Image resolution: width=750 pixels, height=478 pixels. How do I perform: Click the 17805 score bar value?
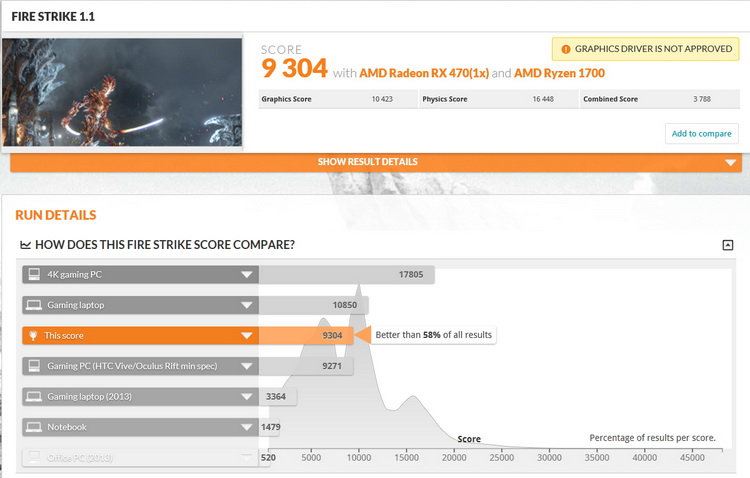411,275
